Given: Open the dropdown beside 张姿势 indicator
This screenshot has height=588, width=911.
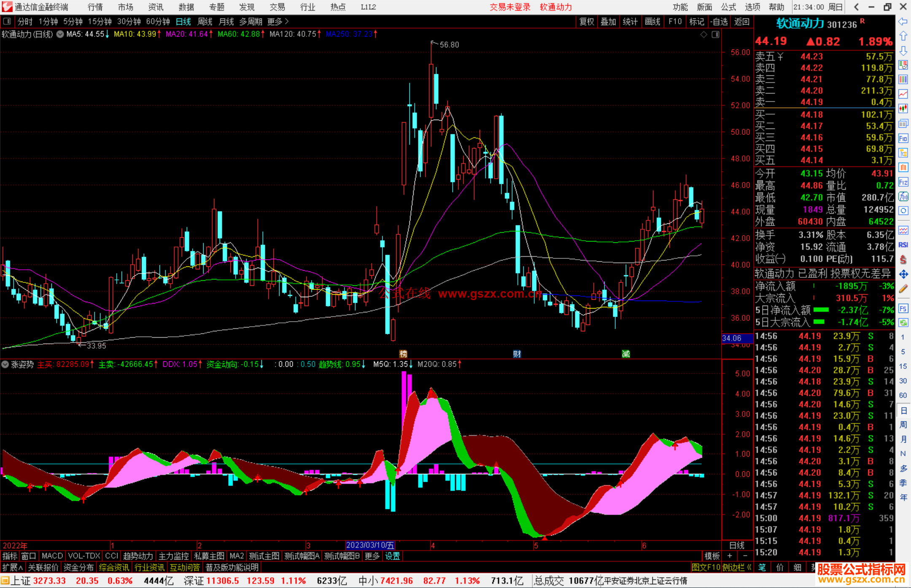Looking at the screenshot, I should [x=5, y=364].
